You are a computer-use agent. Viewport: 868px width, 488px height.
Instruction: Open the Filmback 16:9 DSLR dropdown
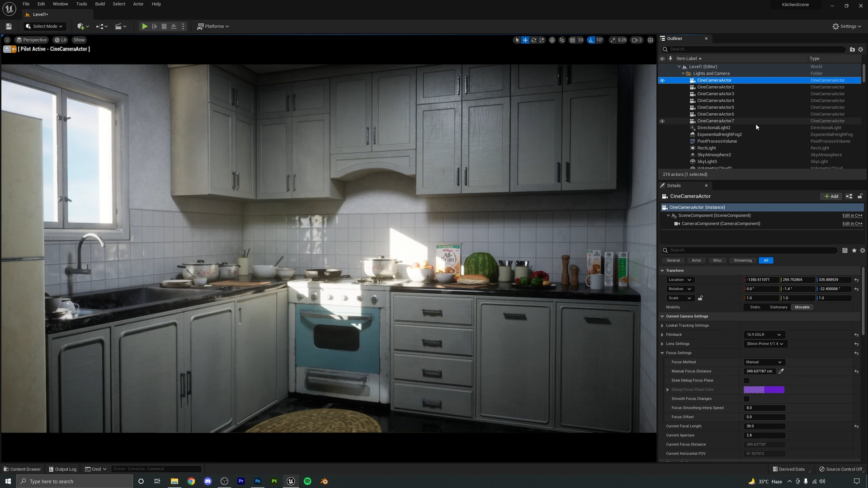[764, 335]
